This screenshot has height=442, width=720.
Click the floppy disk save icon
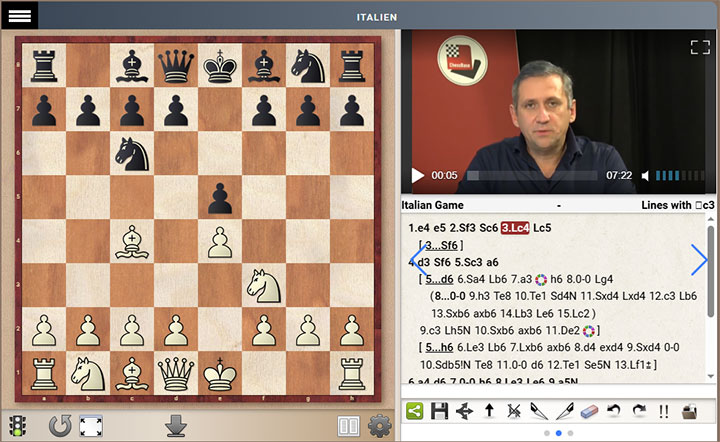(x=440, y=411)
